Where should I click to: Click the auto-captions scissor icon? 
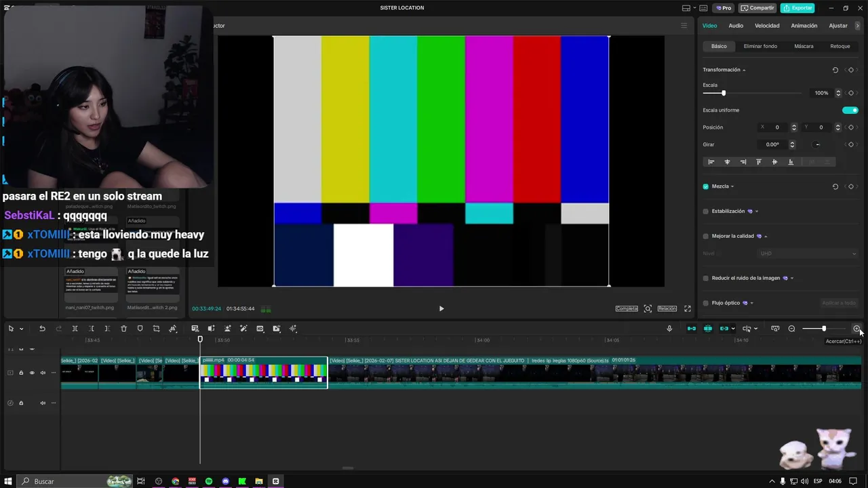195,329
